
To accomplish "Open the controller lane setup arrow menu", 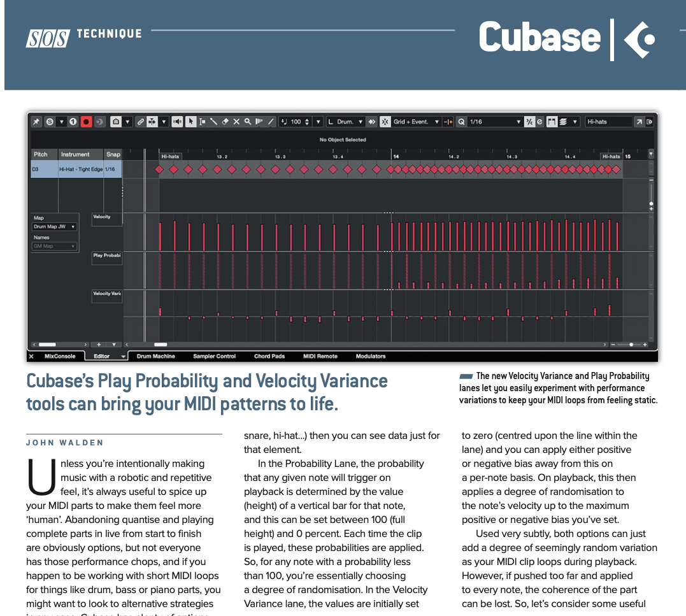I will tap(114, 345).
